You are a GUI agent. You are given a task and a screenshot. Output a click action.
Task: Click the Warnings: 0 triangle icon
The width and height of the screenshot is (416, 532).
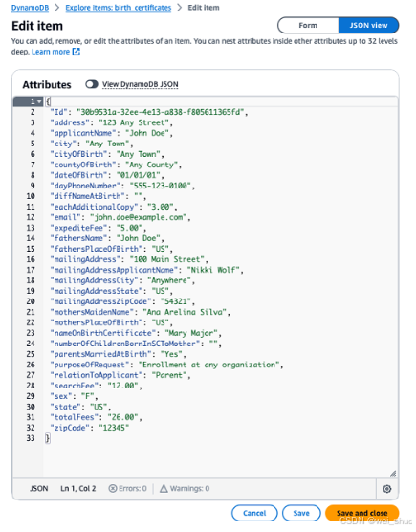click(x=164, y=489)
